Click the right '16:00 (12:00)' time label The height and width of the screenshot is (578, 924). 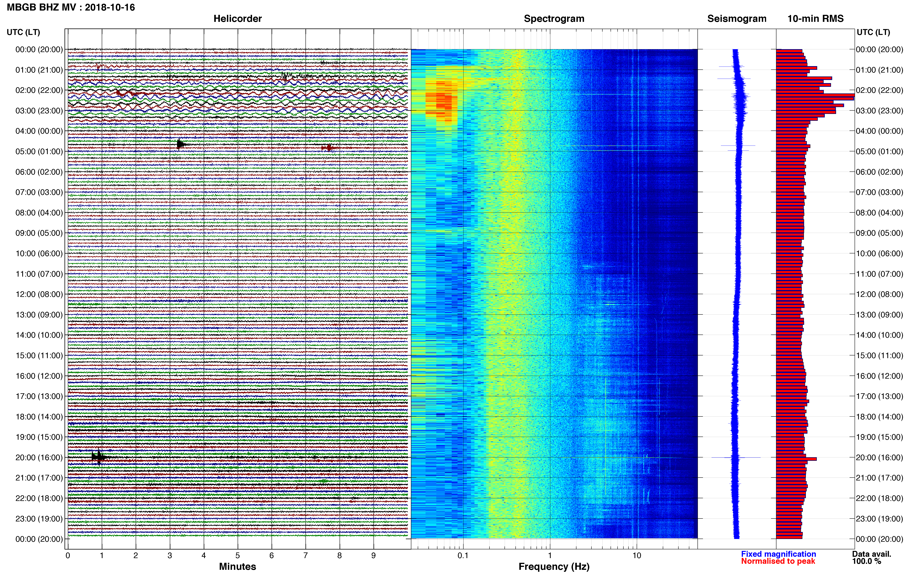pos(880,376)
